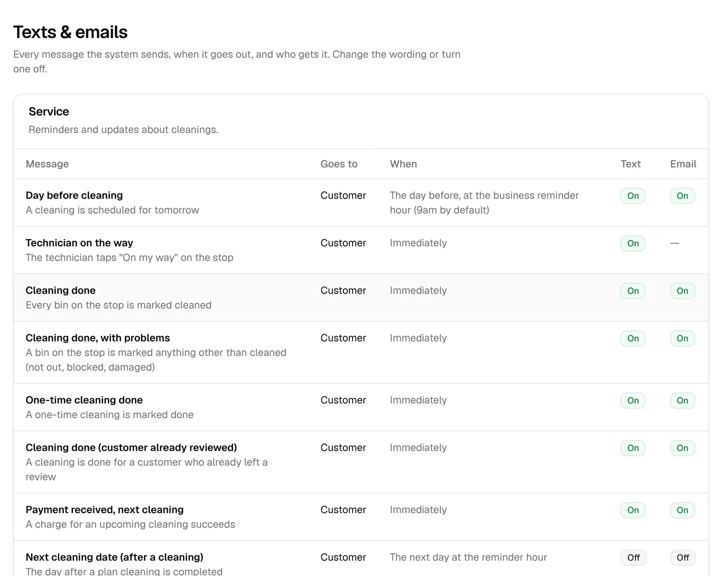728x576 pixels.
Task: Click the Message column header
Action: [x=47, y=164]
